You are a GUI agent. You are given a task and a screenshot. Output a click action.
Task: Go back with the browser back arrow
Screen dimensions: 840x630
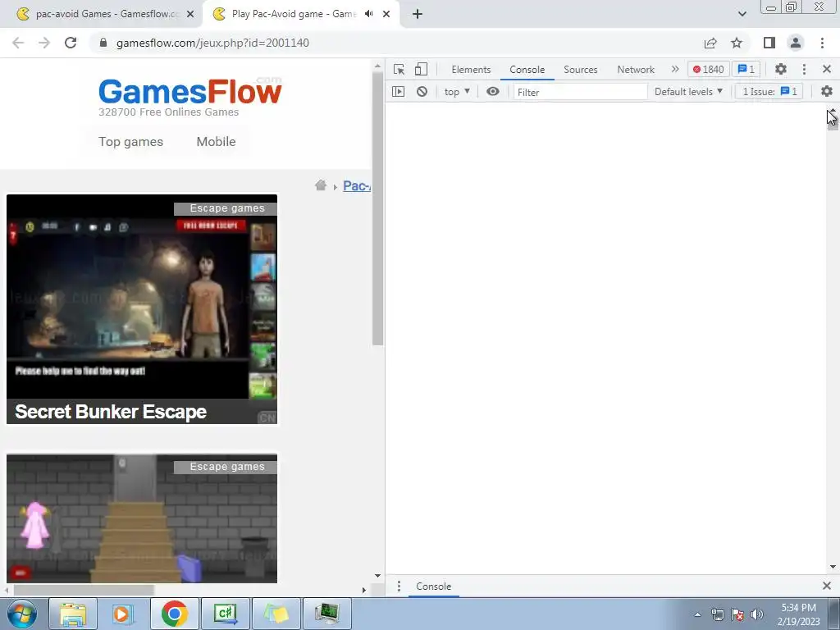(x=18, y=43)
